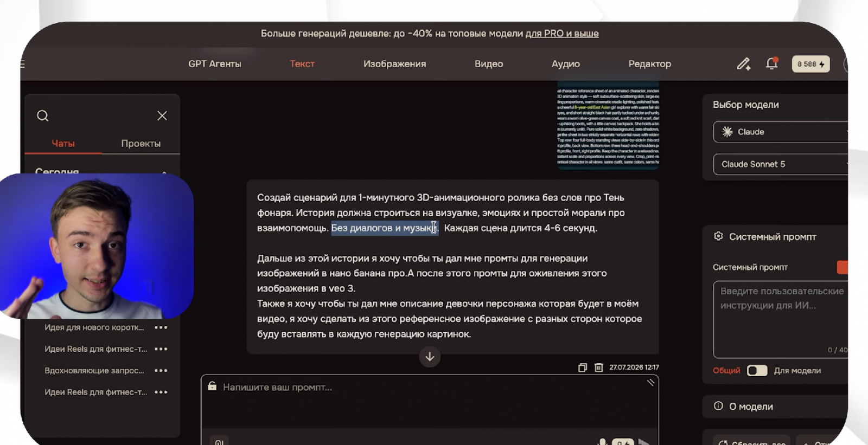Switch to the Проекты tab
This screenshot has height=445, width=868.
click(x=141, y=144)
